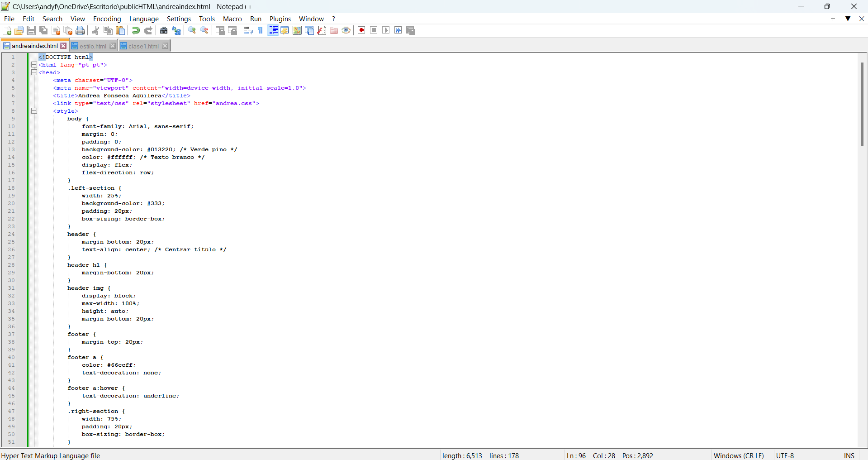Click 'Ln : 96' in the status bar
This screenshot has width=868, height=460.
coord(576,455)
